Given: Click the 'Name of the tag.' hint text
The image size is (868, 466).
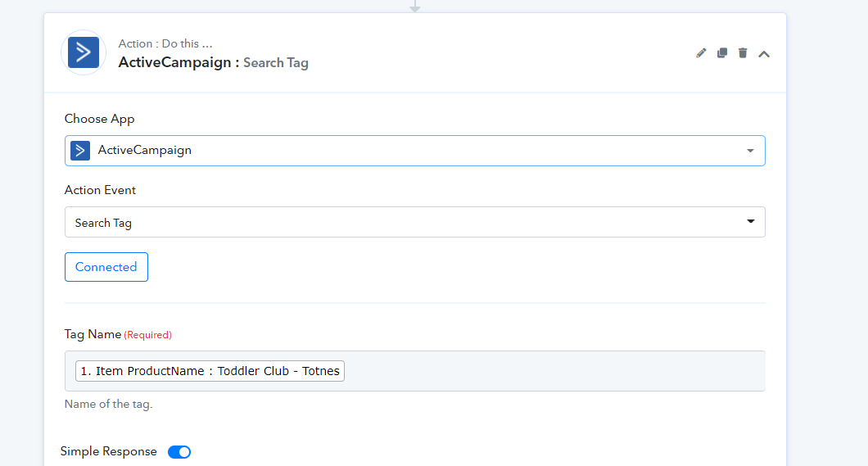Looking at the screenshot, I should coord(108,404).
